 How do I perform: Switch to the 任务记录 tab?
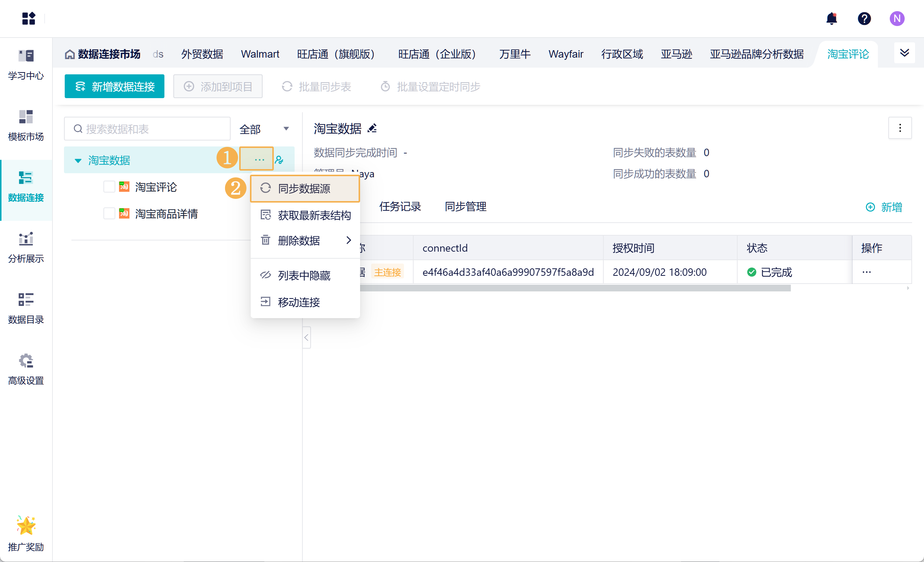point(400,206)
